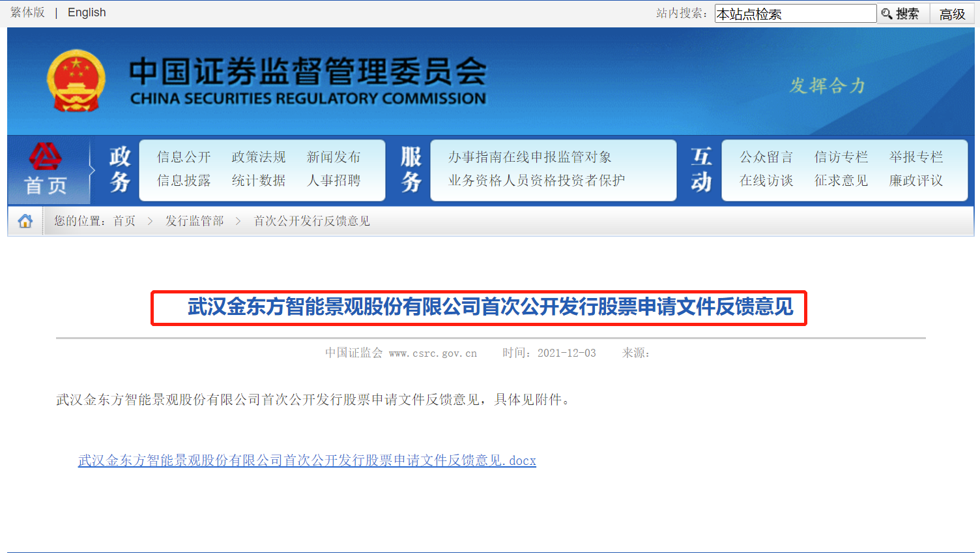Open 在线访谈 online interviews
Image resolution: width=980 pixels, height=553 pixels.
click(x=766, y=181)
